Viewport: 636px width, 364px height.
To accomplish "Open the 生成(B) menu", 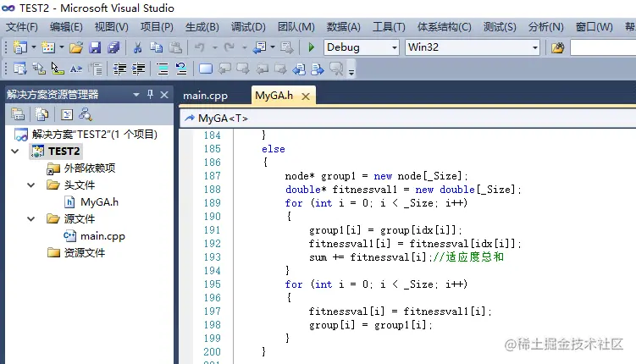I will point(202,27).
